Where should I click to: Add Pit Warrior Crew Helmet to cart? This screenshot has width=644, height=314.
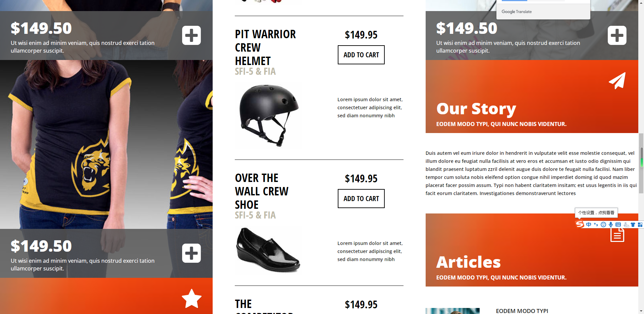(x=361, y=55)
